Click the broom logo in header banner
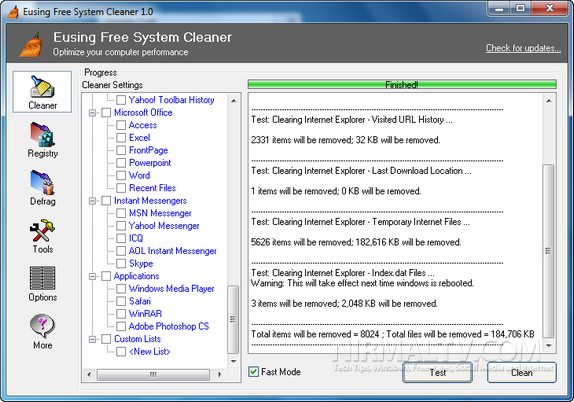The width and height of the screenshot is (574, 402). [x=31, y=45]
